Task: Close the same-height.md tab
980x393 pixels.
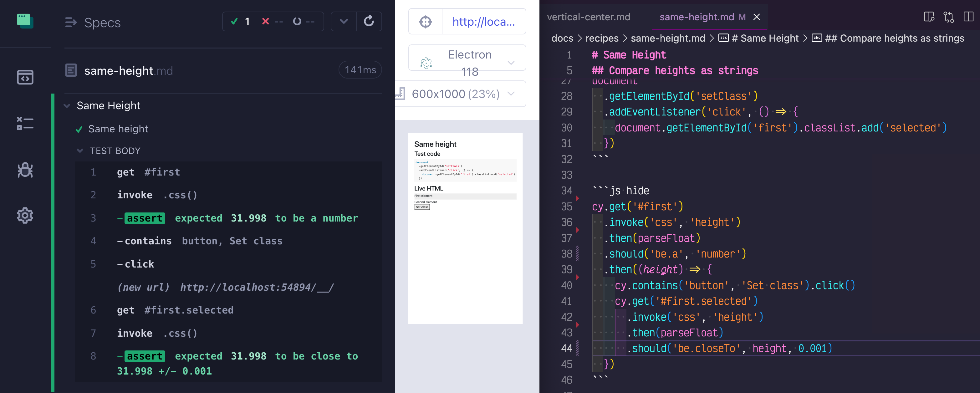Action: 757,17
